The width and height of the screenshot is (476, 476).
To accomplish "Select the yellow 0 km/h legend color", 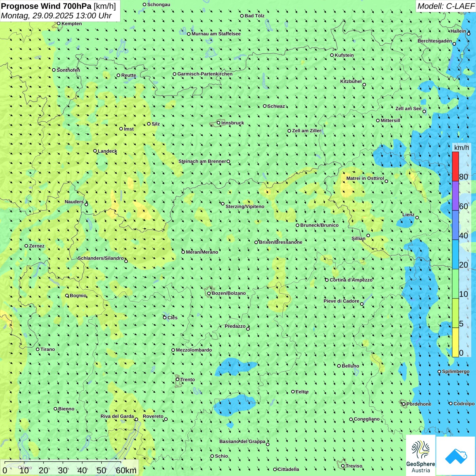I will 455,342.
